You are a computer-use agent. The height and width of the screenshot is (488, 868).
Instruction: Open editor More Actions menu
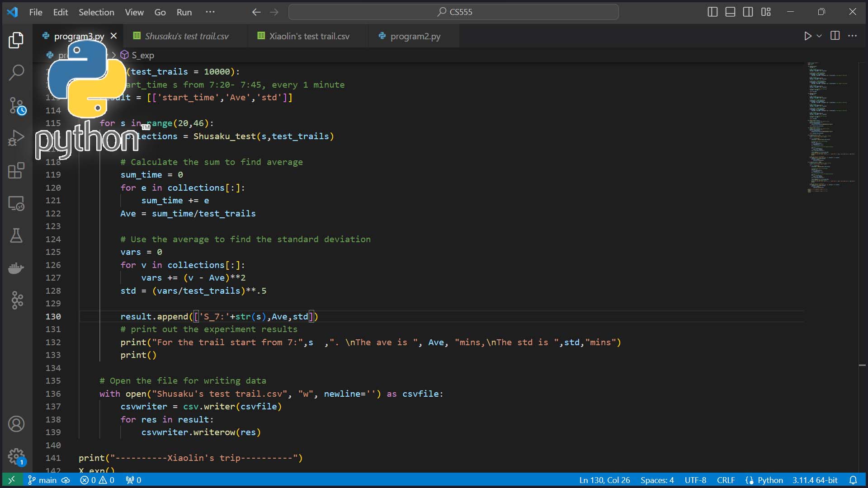click(853, 36)
